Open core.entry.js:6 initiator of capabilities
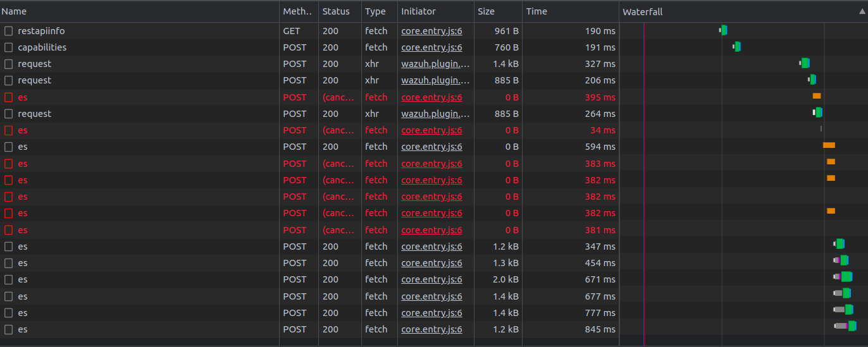This screenshot has width=868, height=347. coord(431,47)
